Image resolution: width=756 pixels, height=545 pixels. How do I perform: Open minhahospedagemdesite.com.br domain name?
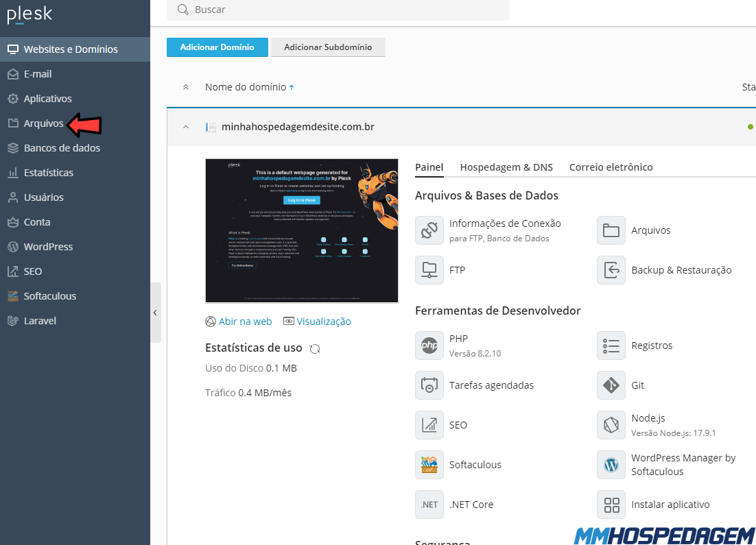[298, 127]
